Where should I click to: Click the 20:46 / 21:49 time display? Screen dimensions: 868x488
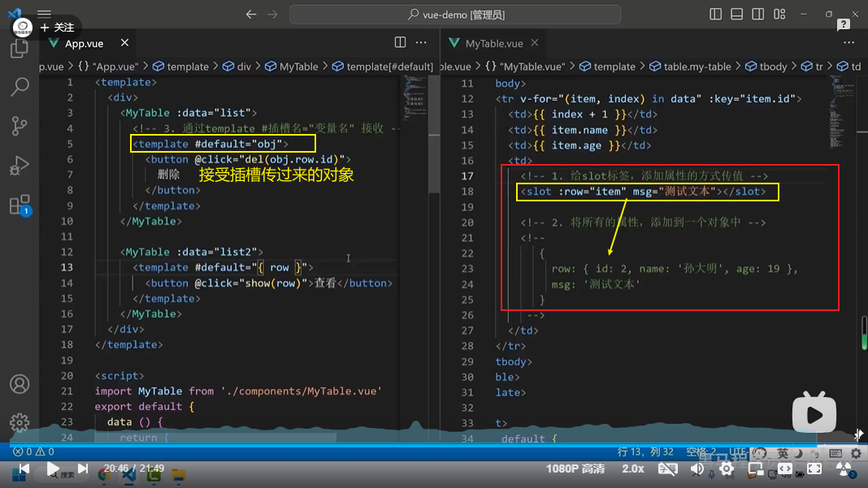[133, 469]
